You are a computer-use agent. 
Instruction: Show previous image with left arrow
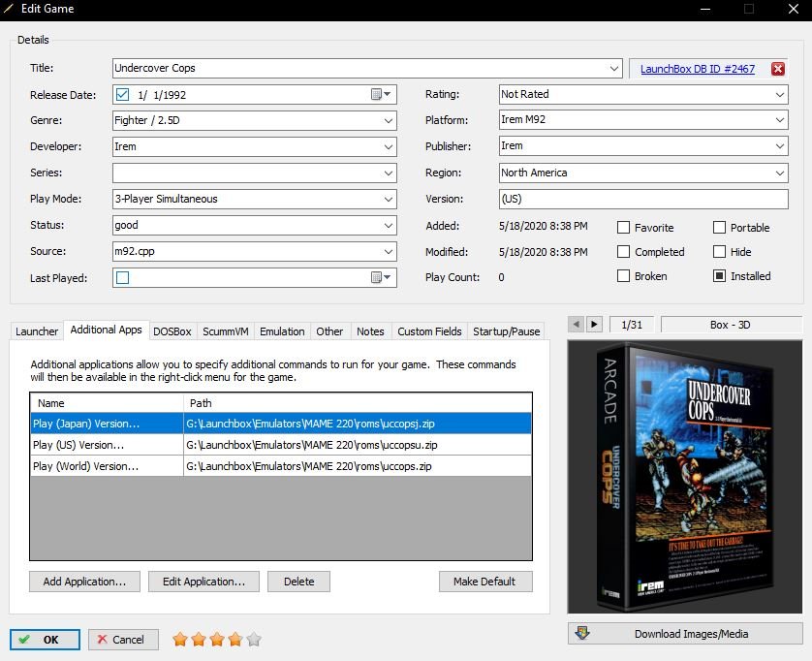click(576, 325)
